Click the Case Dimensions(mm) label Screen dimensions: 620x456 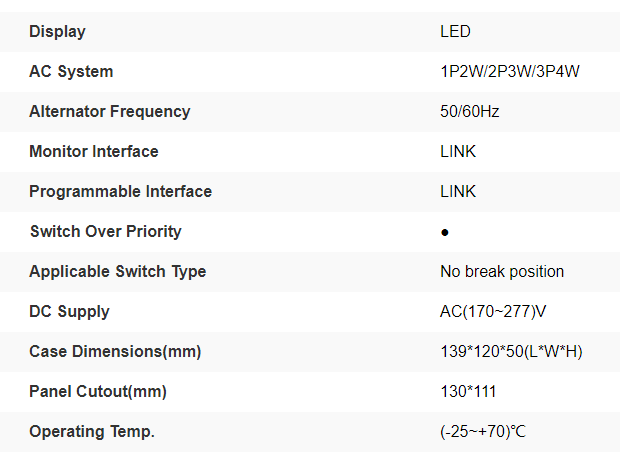coord(115,352)
